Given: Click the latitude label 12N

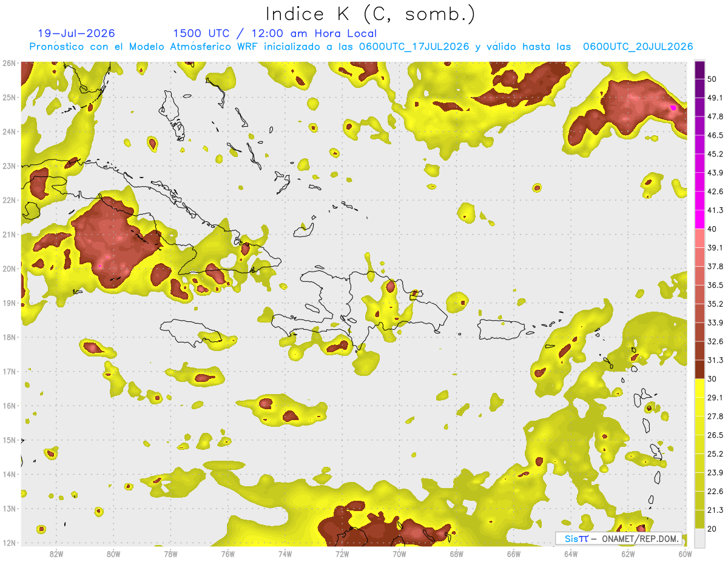Looking at the screenshot, I should [9, 543].
